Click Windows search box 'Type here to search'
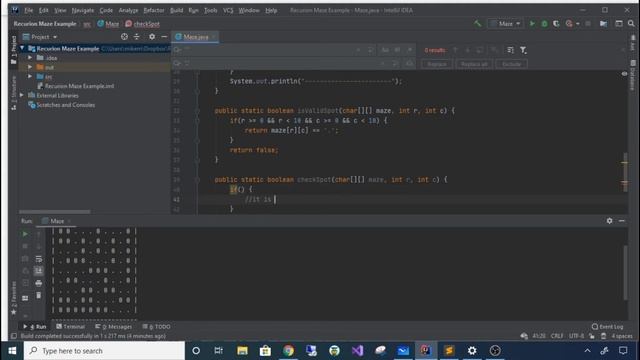The height and width of the screenshot is (360, 640). pos(104,351)
